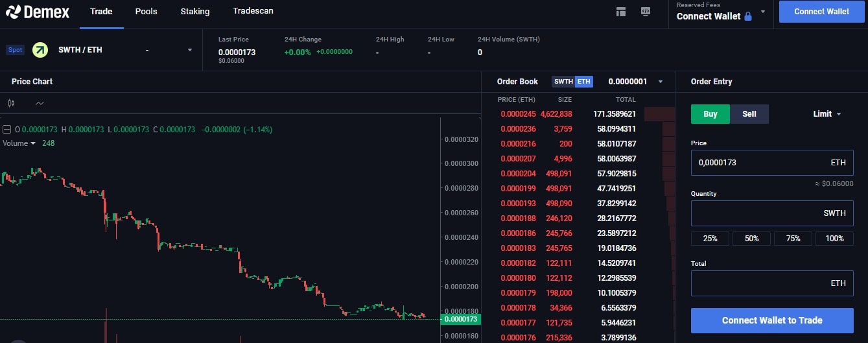Screen dimensions: 868x343
Task: Select ask price 0.0000216 in order book
Action: point(519,144)
